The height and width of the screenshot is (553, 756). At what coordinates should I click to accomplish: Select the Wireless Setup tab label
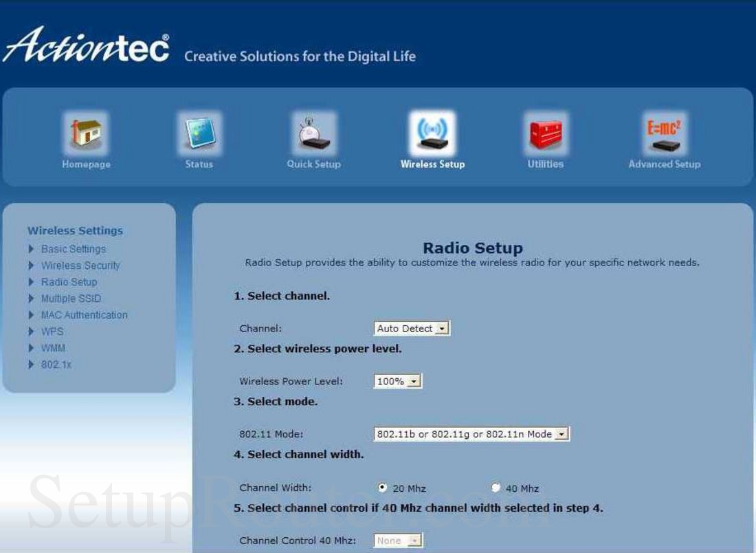point(432,165)
